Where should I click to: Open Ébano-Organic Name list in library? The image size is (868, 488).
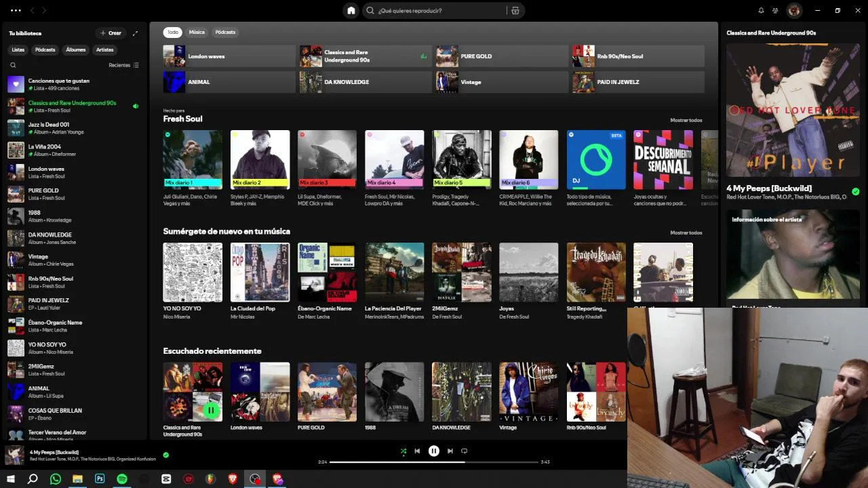[73, 326]
